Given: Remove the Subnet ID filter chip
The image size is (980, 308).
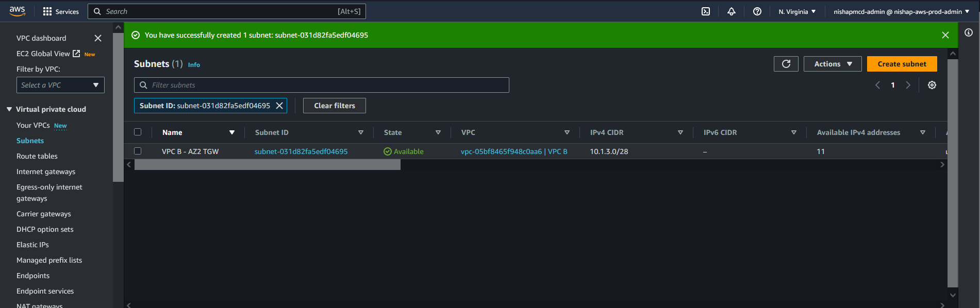Looking at the screenshot, I should point(279,106).
